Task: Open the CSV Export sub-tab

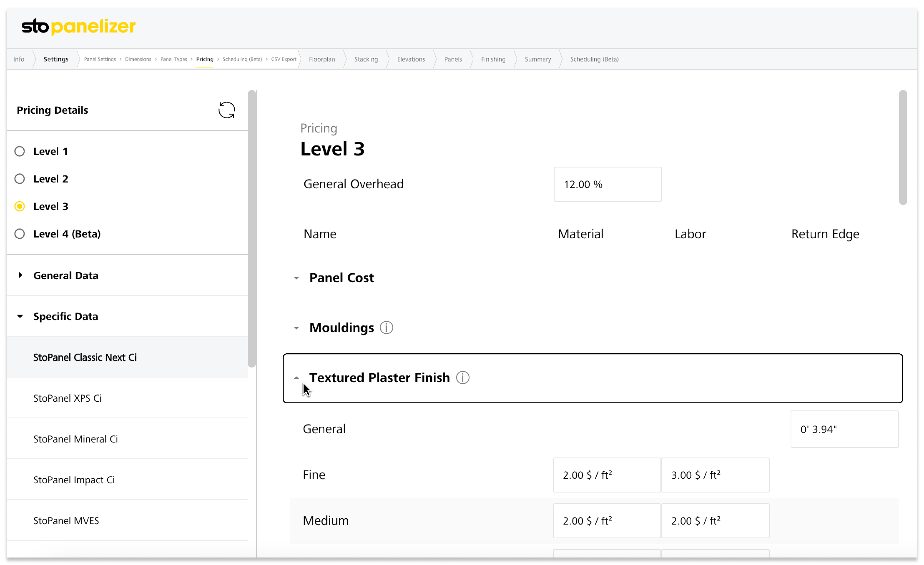Action: [x=284, y=59]
